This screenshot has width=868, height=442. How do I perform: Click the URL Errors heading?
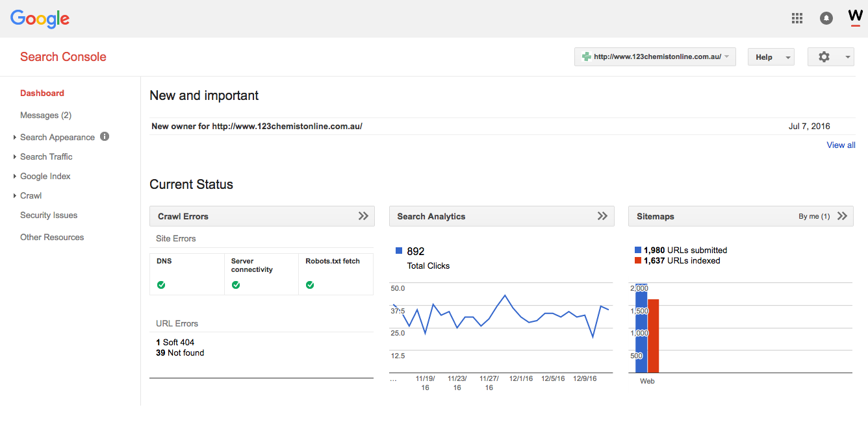(177, 323)
